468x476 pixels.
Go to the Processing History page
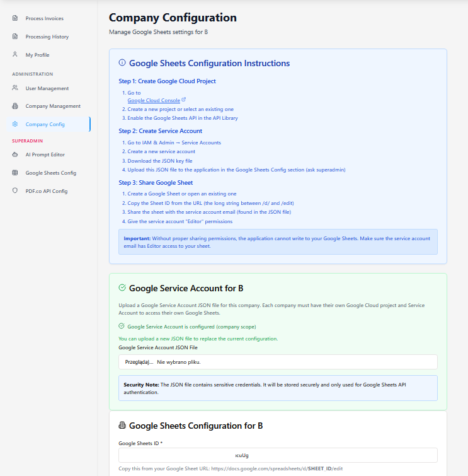click(x=47, y=37)
